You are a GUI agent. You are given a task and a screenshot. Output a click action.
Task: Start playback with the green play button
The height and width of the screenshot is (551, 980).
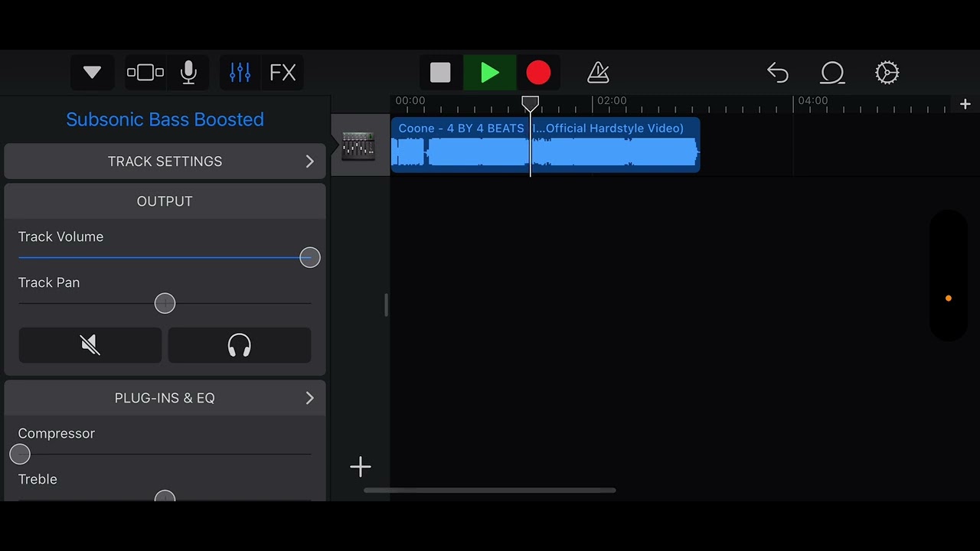coord(490,73)
